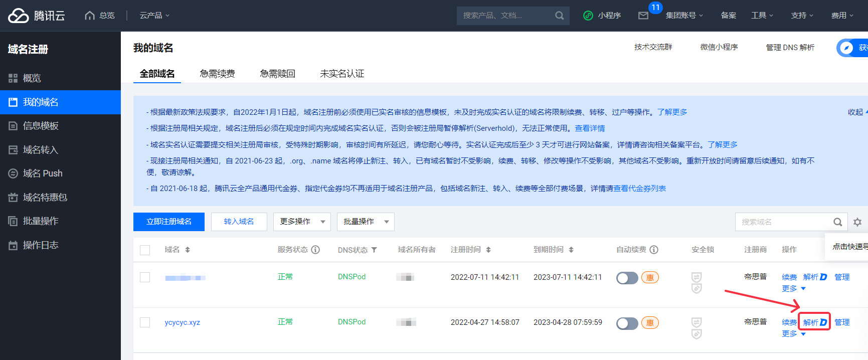Toggle auto-renew for ycycyc.xyz
Image resolution: width=868 pixels, height=360 pixels.
[x=627, y=323]
